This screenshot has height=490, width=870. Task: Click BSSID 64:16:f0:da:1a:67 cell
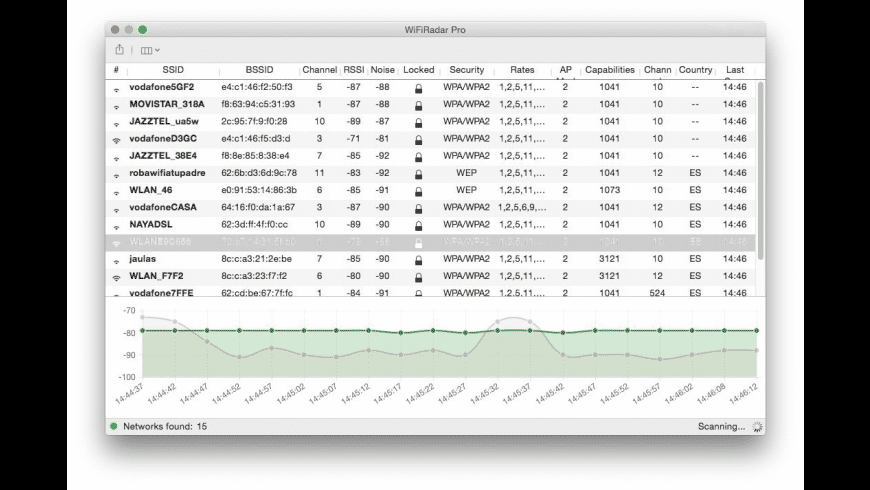(x=258, y=208)
